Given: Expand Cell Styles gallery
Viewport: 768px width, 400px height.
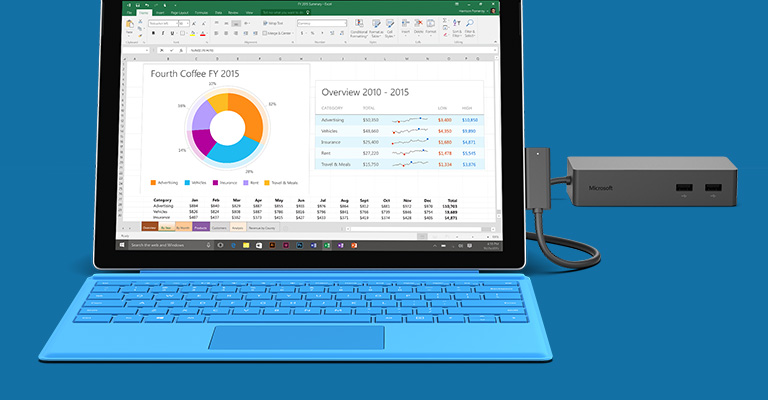Looking at the screenshot, I should (390, 28).
